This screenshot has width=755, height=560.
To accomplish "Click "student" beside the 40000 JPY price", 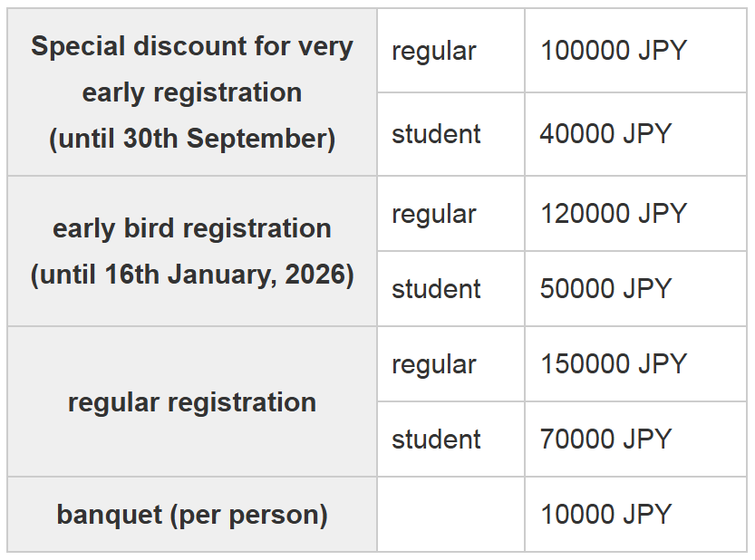I will [x=436, y=134].
